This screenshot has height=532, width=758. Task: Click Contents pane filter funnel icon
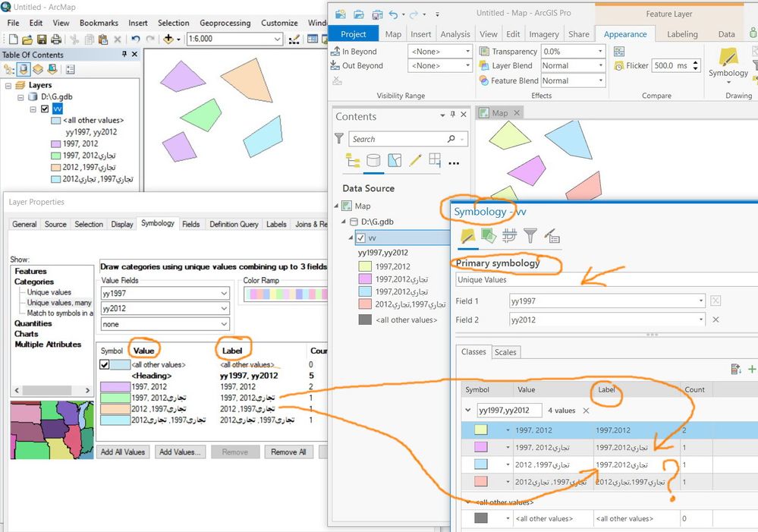pos(339,139)
